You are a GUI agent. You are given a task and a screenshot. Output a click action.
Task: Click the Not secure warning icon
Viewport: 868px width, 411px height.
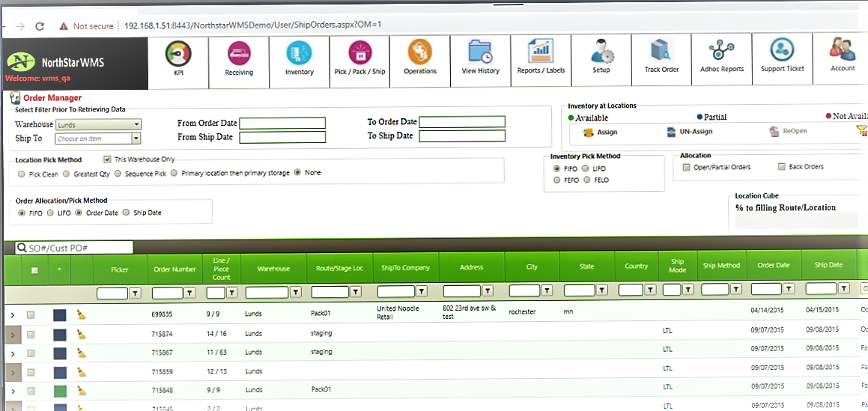tap(64, 26)
